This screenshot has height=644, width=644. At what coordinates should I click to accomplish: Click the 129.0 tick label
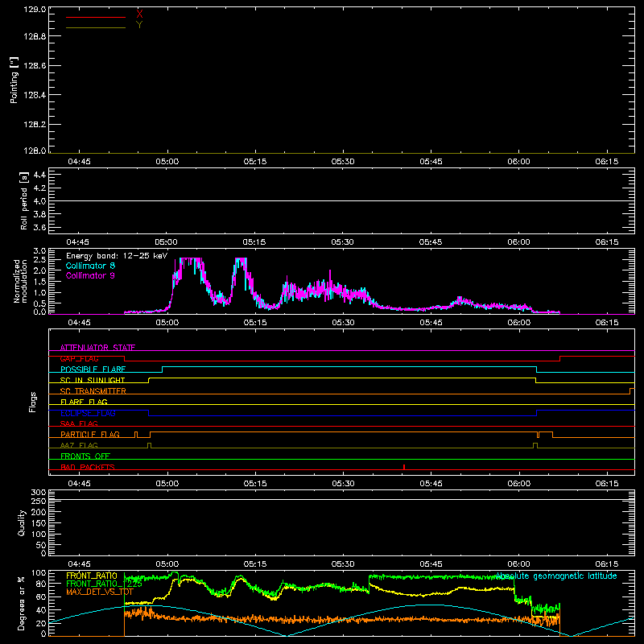[x=35, y=10]
